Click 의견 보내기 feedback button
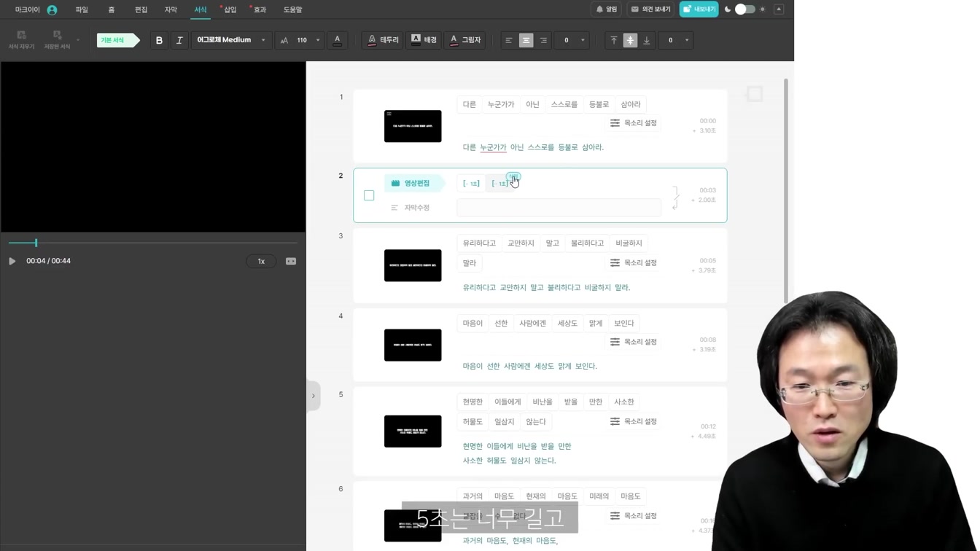Viewport: 980px width, 551px height. click(650, 9)
